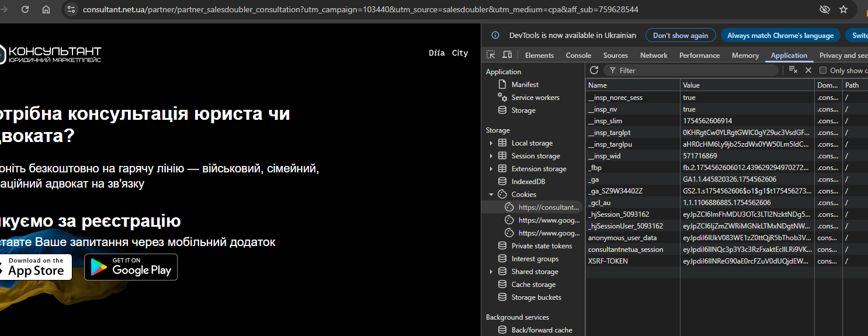This screenshot has height=336, width=868.
Task: Select the __insp_targlpu cookie row
Action: [727, 144]
